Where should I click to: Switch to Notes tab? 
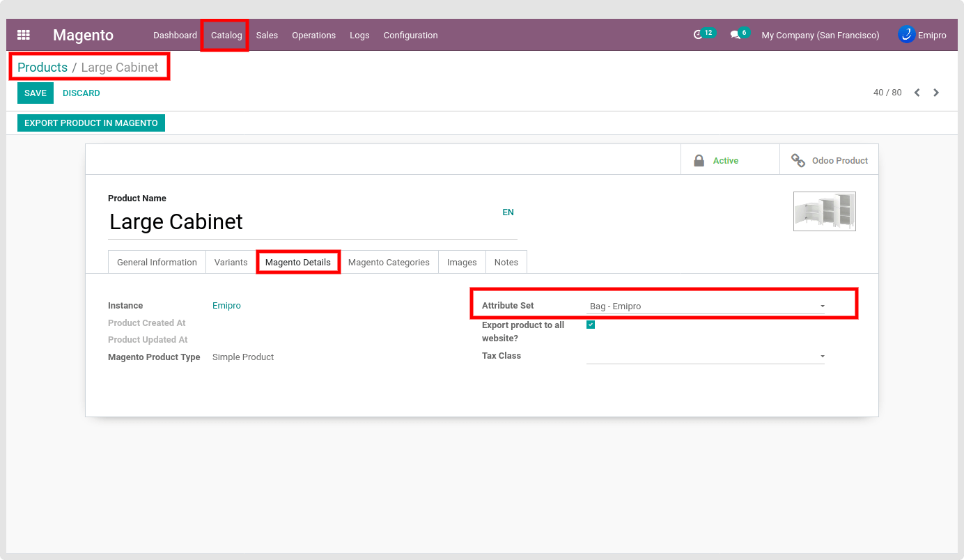click(506, 262)
